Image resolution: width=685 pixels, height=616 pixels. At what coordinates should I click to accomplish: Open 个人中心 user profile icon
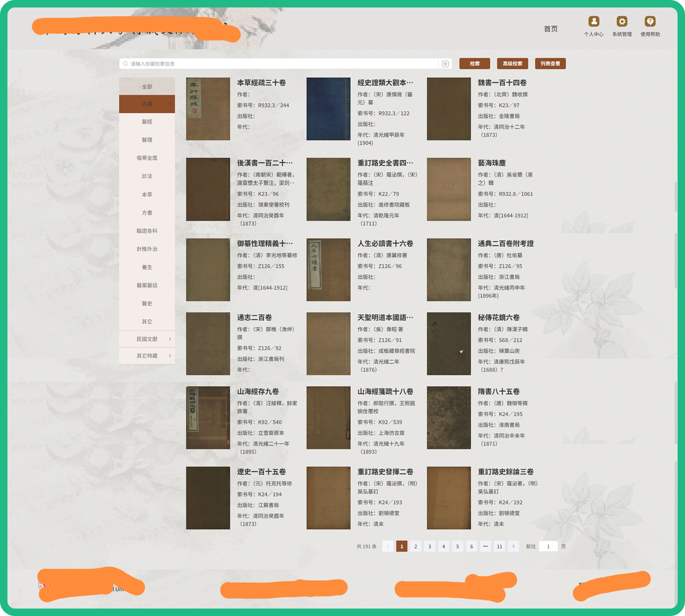pyautogui.click(x=593, y=22)
